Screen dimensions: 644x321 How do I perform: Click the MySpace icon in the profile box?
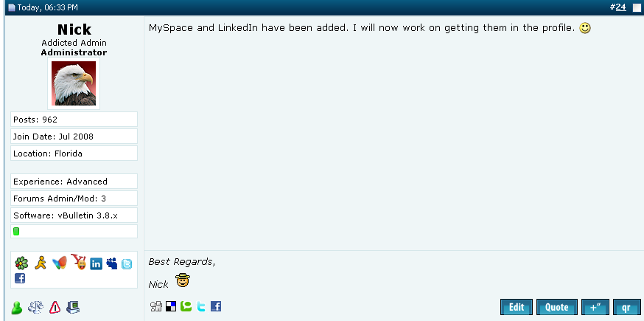[x=112, y=263]
